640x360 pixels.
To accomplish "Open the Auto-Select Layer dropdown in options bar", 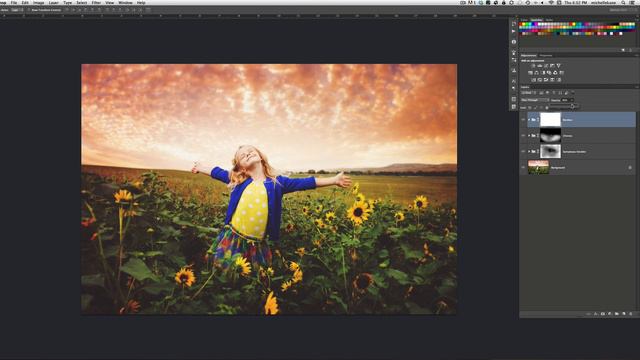I will 18,10.
